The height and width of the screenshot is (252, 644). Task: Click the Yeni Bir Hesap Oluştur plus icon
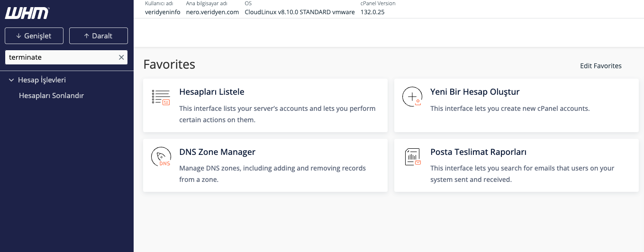pos(412,97)
